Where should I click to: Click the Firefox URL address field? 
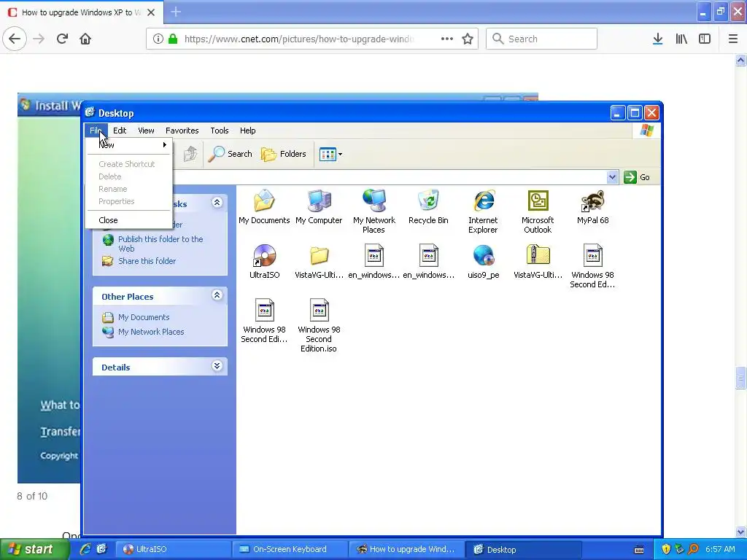(x=298, y=39)
